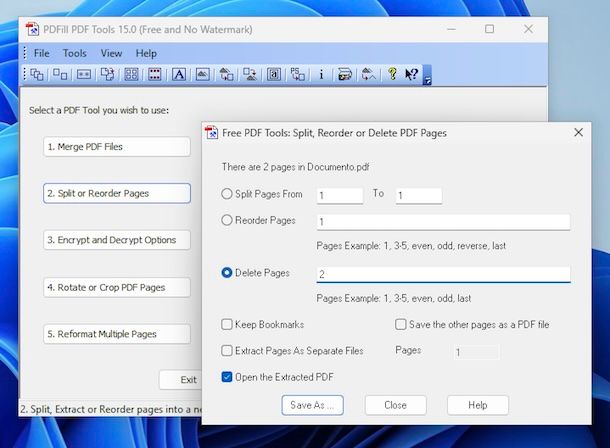
Task: Click the Text Watermark 'A' toolbar icon
Action: coord(179,74)
